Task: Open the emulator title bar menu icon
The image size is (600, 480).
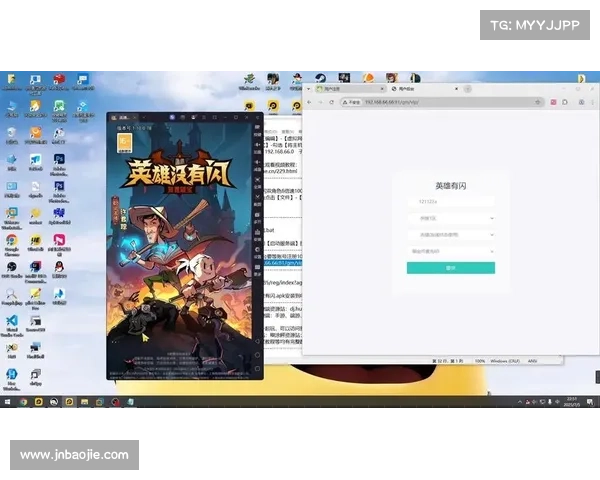Action: click(x=204, y=118)
